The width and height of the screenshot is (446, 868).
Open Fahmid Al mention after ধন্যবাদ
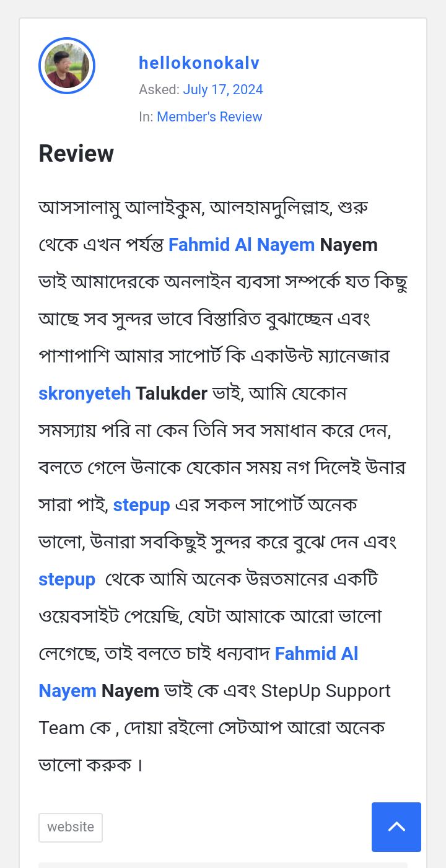[317, 654]
